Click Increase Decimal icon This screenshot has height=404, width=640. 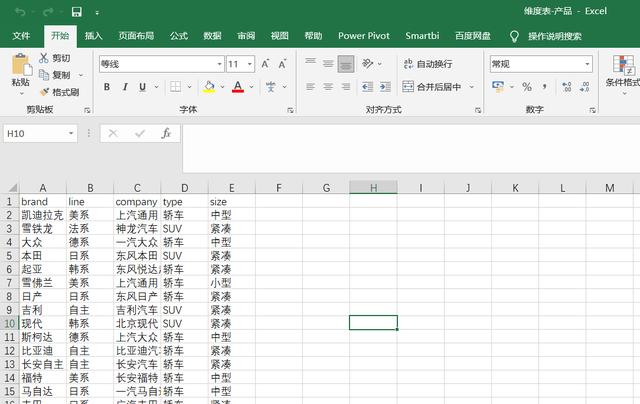[x=567, y=87]
